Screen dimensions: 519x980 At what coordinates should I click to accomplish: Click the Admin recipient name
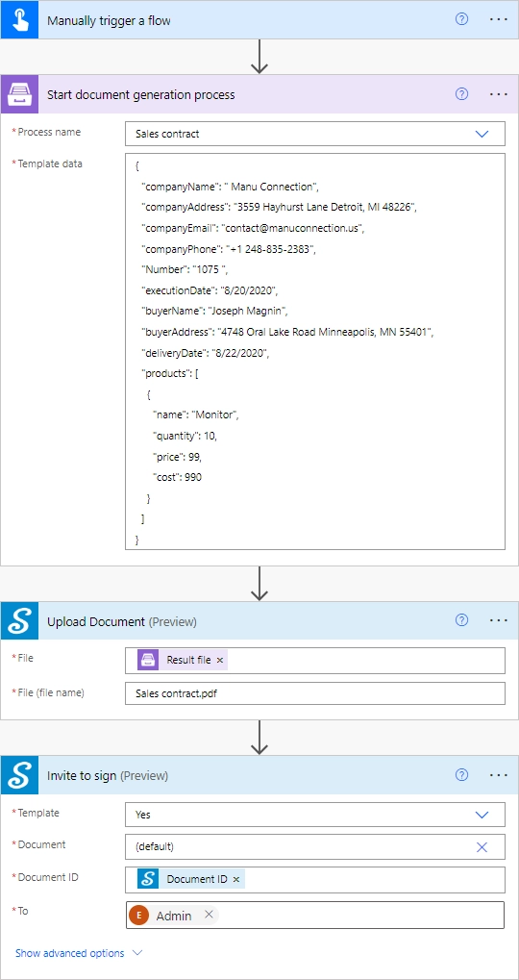click(174, 915)
